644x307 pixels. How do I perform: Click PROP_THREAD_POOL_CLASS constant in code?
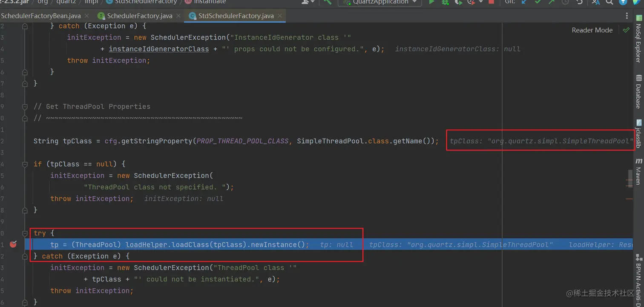(242, 141)
